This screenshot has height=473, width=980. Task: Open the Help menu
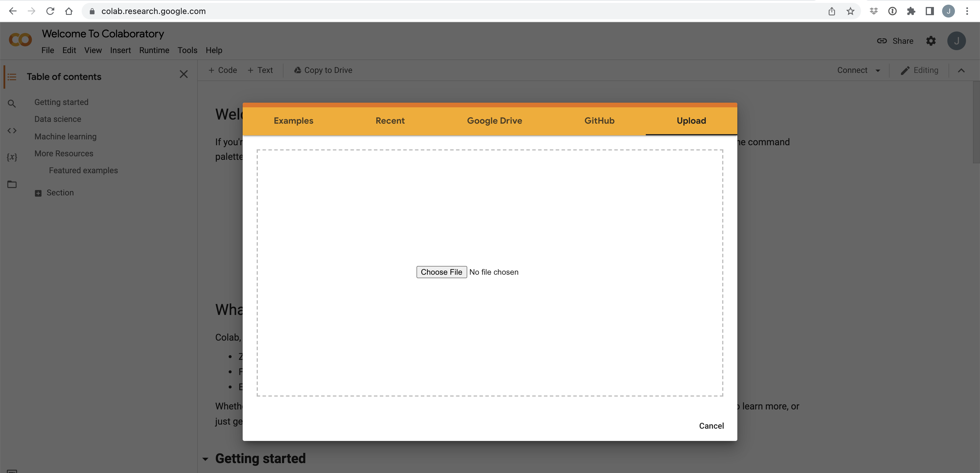point(214,50)
